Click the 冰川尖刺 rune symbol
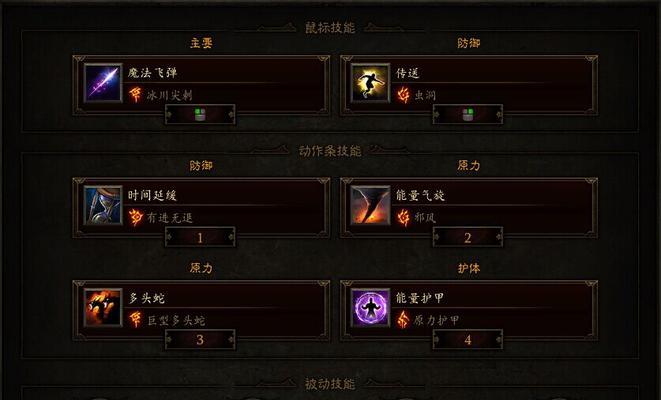Screen dimensions: 661x400 136,95
